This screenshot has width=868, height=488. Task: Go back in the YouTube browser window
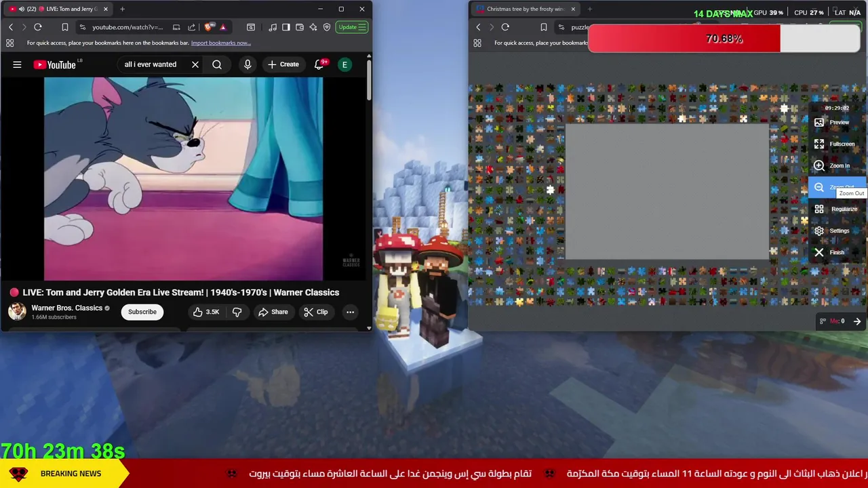click(11, 27)
